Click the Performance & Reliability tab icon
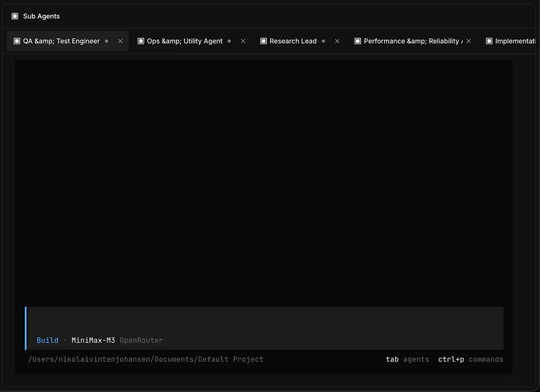 [x=358, y=41]
